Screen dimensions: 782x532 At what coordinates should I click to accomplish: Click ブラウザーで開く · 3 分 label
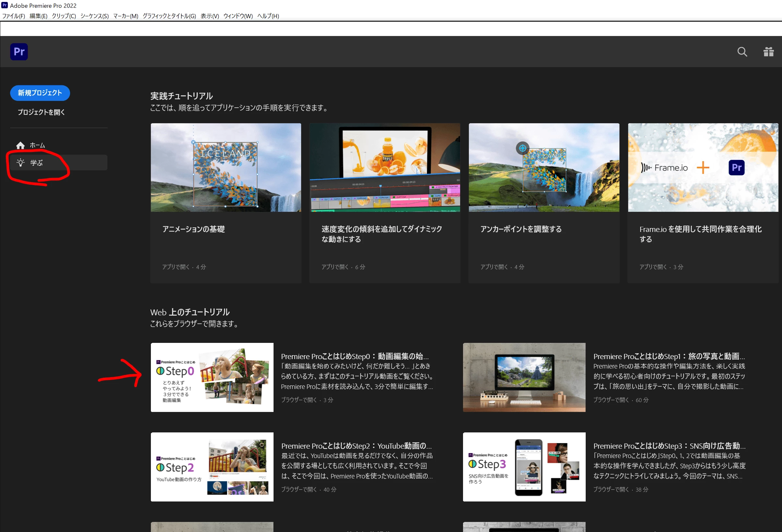point(307,400)
